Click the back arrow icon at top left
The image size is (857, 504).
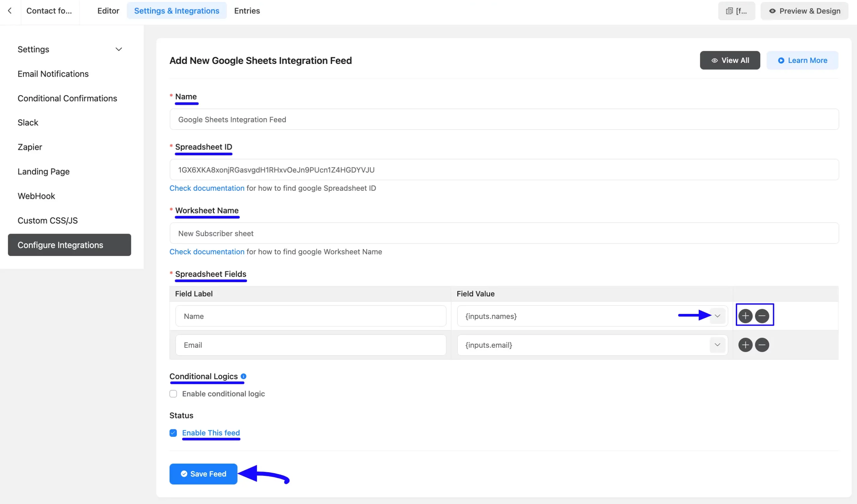(x=10, y=11)
